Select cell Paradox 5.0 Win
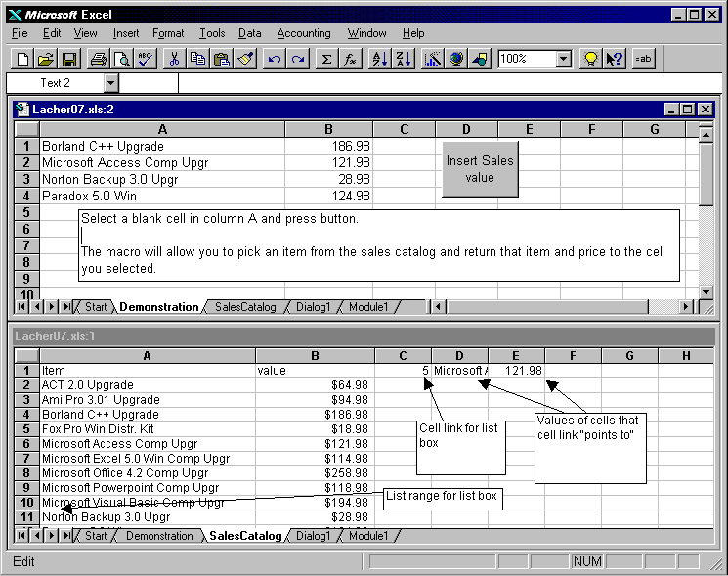Screen dimensions: 728x576 coord(162,196)
